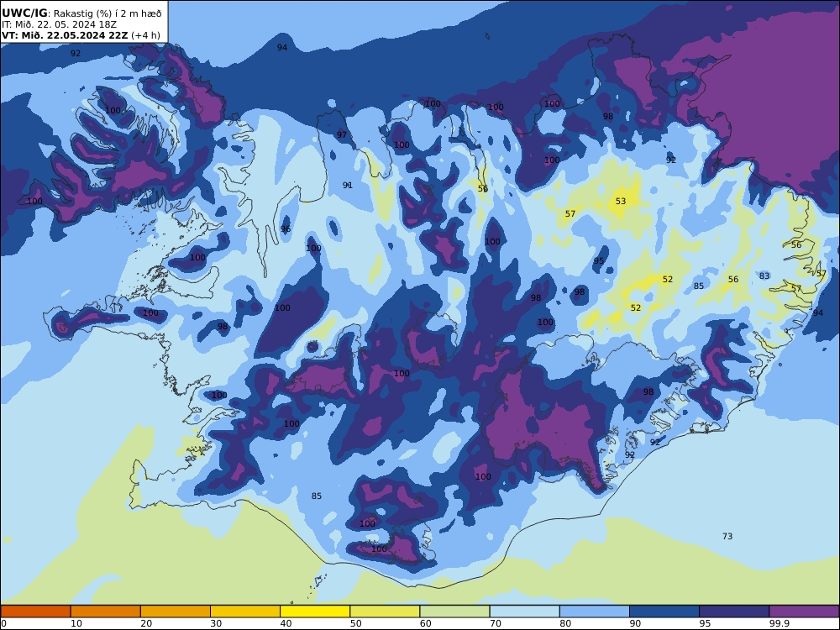Click the orange 10–20 legend swatch
Viewport: 840px width, 630px height.
point(106,612)
